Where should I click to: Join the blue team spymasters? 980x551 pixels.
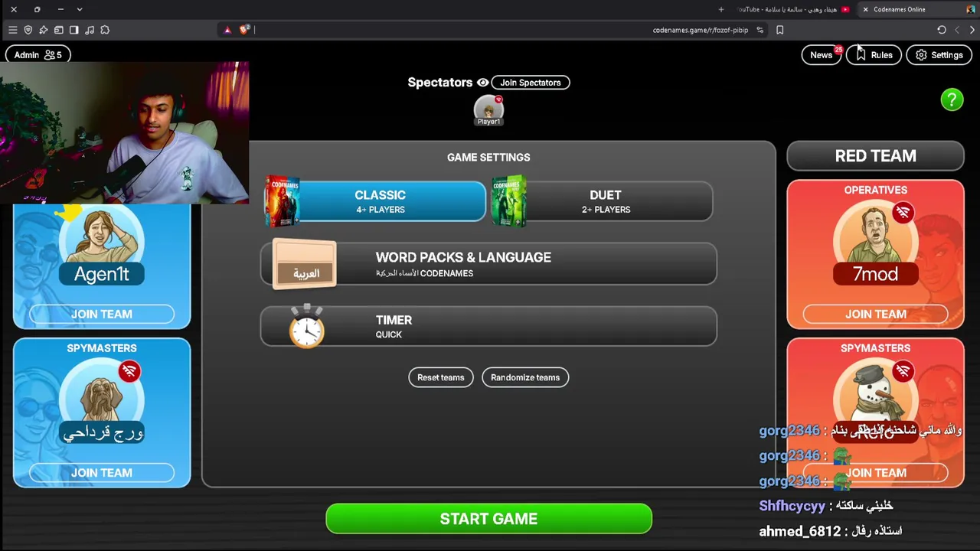102,473
